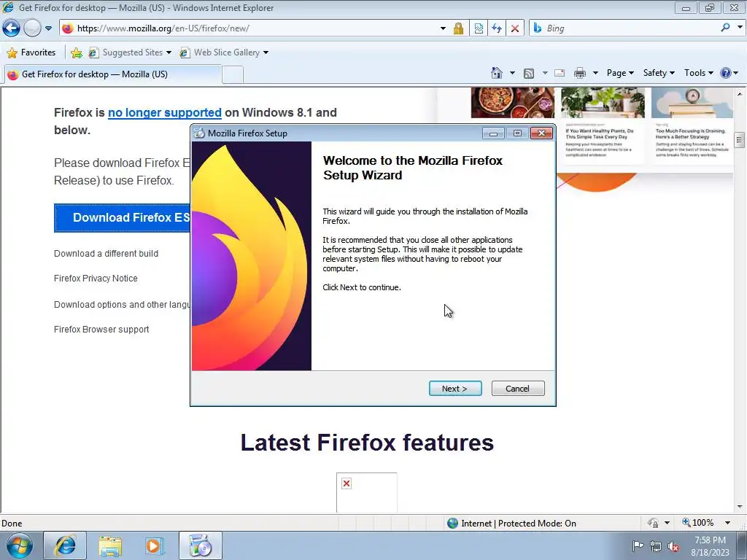Click the Add to Favorites bar icon
The image size is (747, 560).
pyautogui.click(x=76, y=52)
